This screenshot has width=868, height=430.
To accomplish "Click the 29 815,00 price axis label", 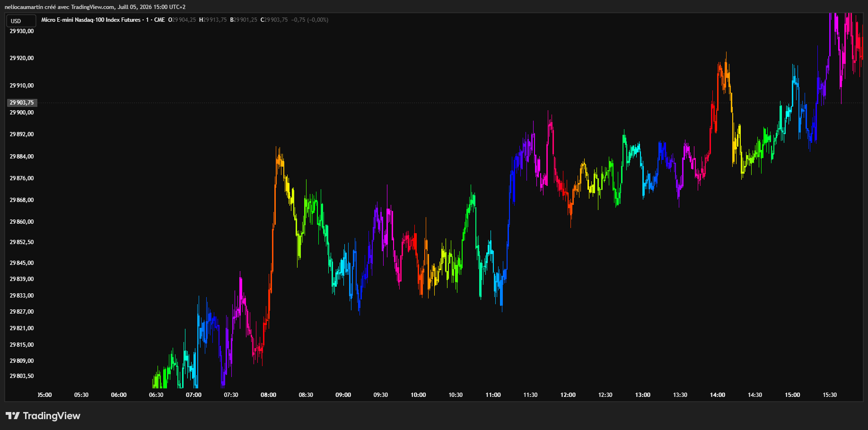I will (22, 345).
